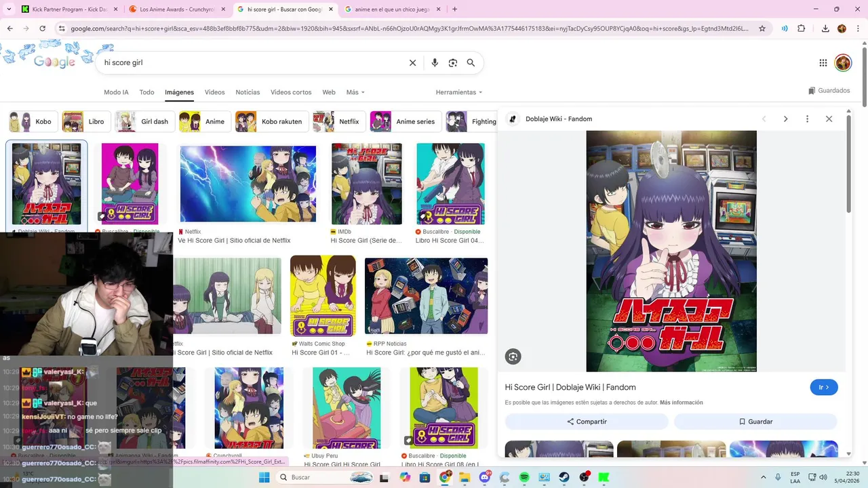Open the Windows Start menu

pos(264,478)
